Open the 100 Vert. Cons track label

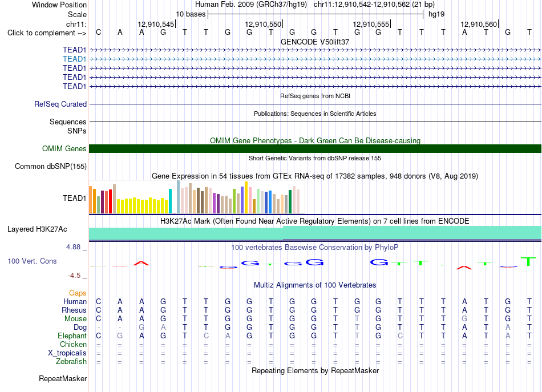[x=32, y=261]
